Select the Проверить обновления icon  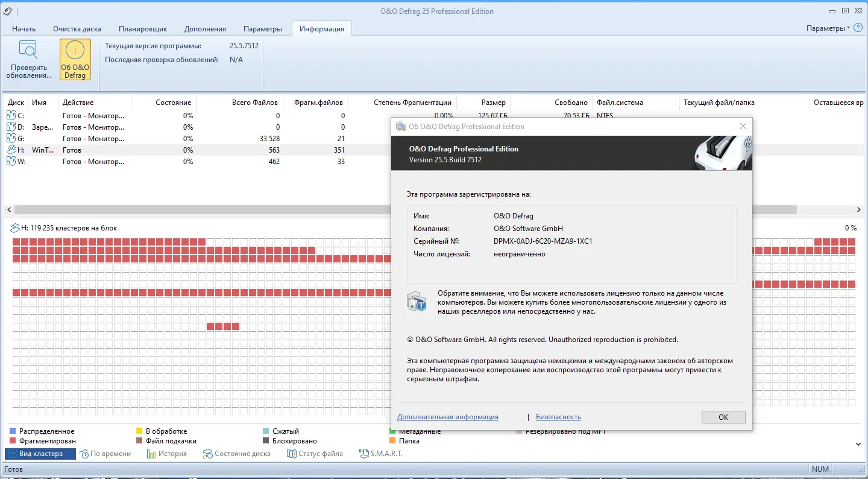pyautogui.click(x=28, y=59)
